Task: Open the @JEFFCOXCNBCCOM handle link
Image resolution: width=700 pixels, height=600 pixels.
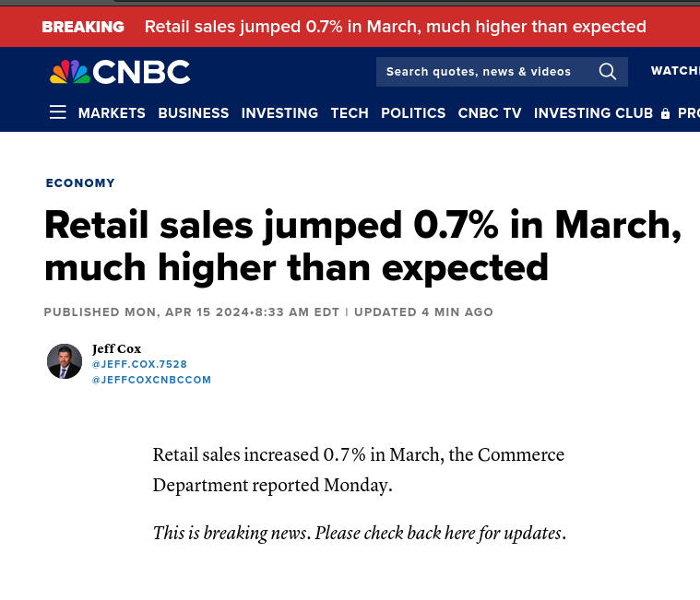Action: [151, 380]
